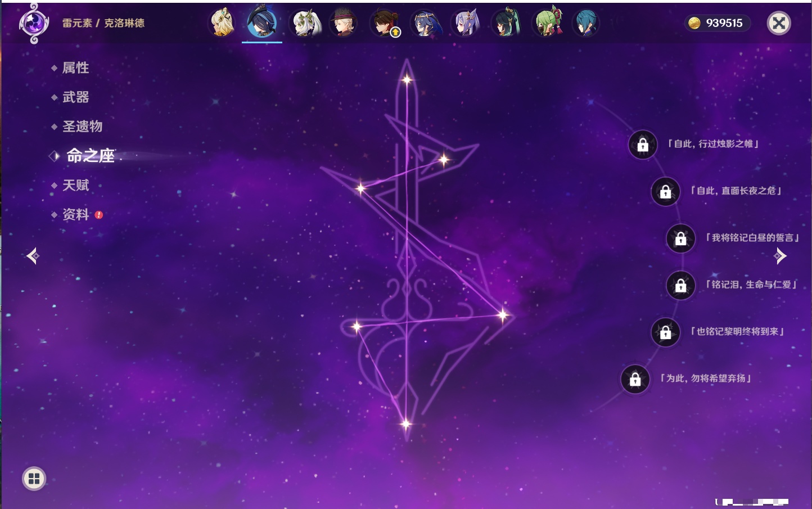Screen dimensions: 812x509
Task: Click the lock beside 「我将铭记白昼的誓言」
Action: pos(680,238)
